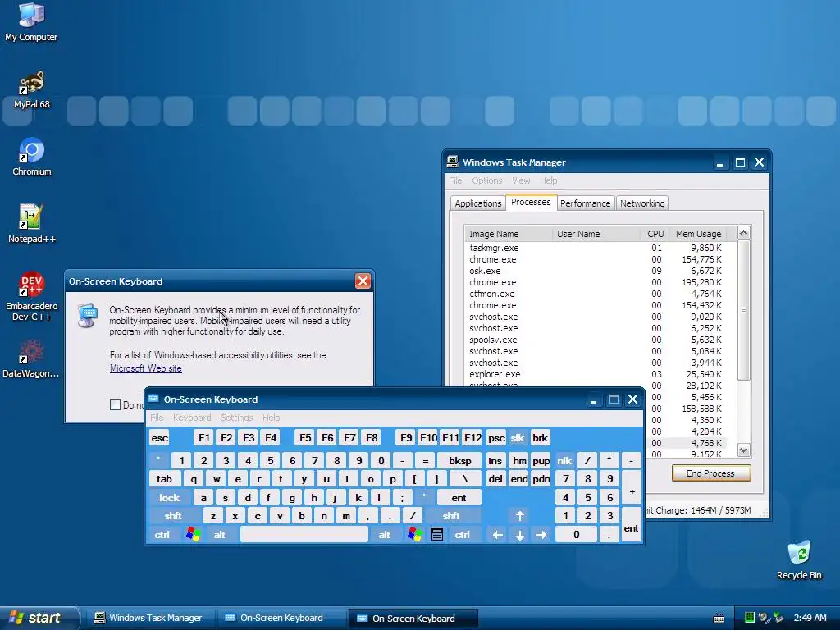Switch to Windows Task Manager taskbar button

pyautogui.click(x=150, y=618)
